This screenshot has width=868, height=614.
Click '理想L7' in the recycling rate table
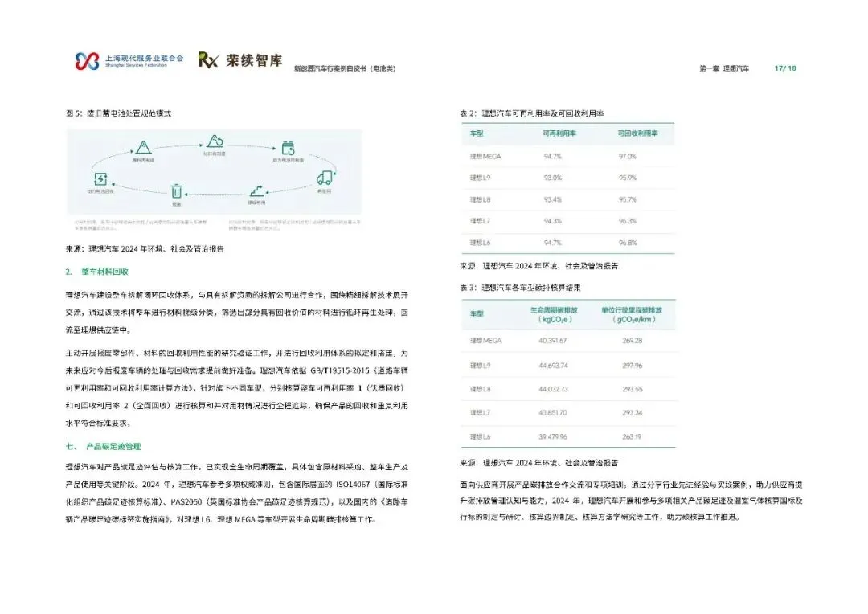pos(480,221)
